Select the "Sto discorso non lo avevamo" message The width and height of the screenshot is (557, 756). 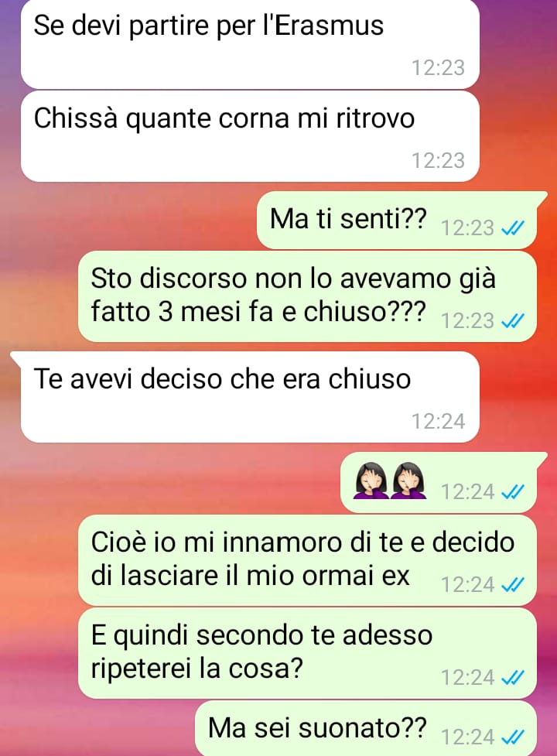tap(307, 296)
